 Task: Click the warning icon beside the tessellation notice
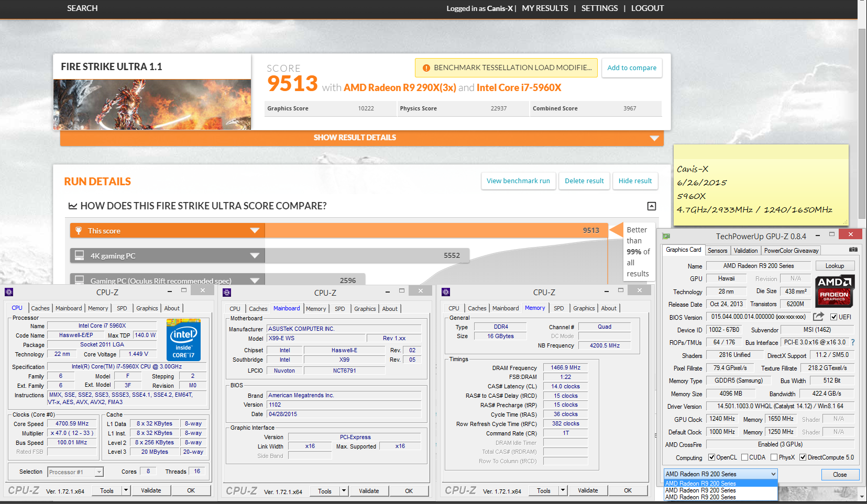tap(426, 68)
